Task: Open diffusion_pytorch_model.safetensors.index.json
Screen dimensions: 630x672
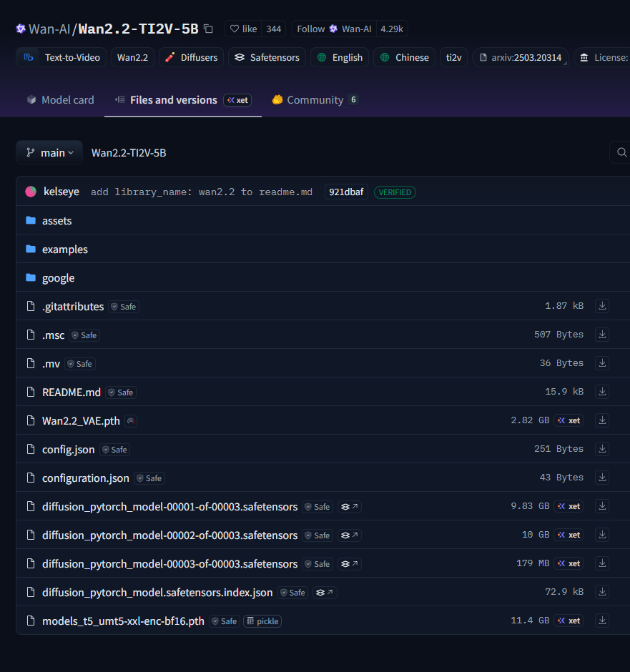Action: pos(157,592)
